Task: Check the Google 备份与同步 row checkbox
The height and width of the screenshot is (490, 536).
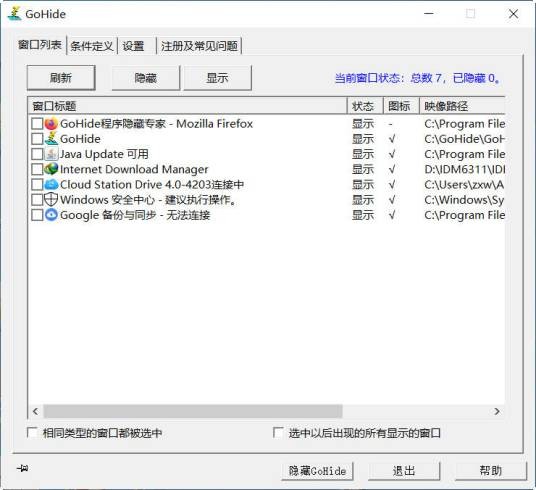Action: coord(37,215)
